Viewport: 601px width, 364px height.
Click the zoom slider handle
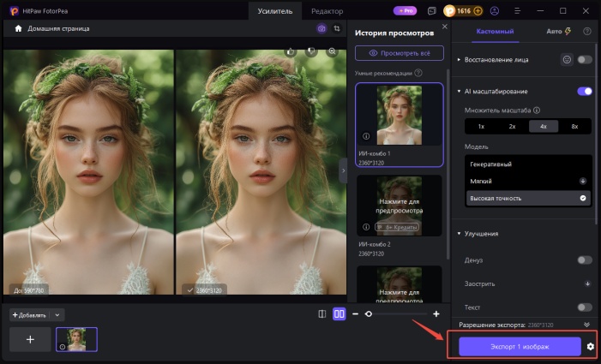369,313
